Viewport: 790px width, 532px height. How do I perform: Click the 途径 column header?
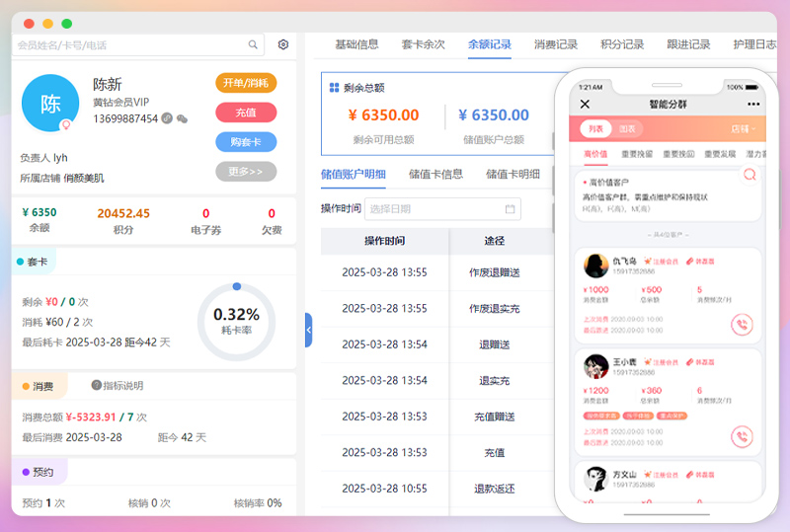(495, 241)
